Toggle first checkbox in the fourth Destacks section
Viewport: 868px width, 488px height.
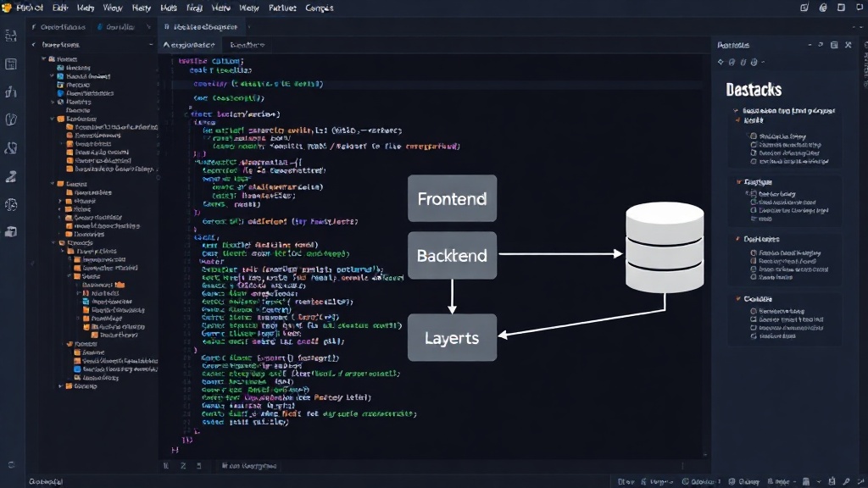pos(754,311)
